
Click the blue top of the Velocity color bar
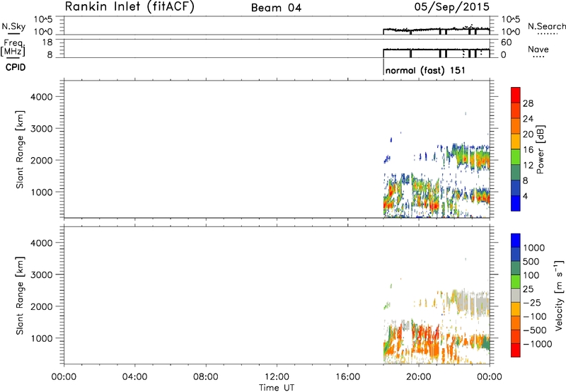point(516,241)
